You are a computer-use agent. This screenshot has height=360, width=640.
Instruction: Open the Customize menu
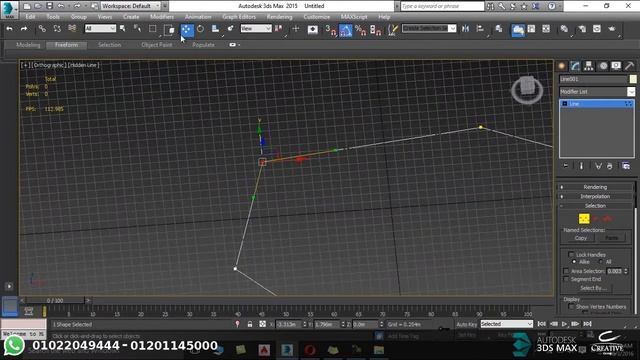(316, 17)
